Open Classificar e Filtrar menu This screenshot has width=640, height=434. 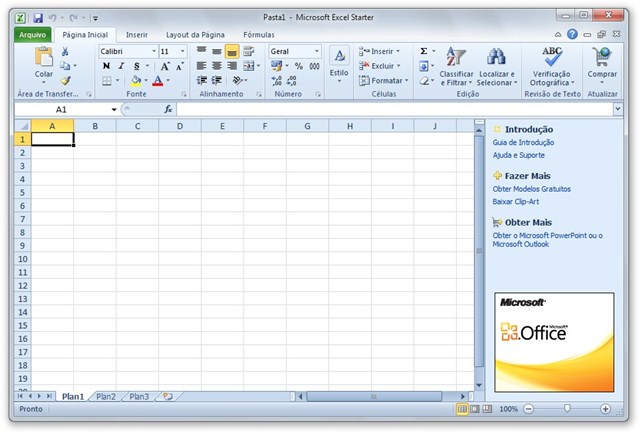(x=456, y=66)
